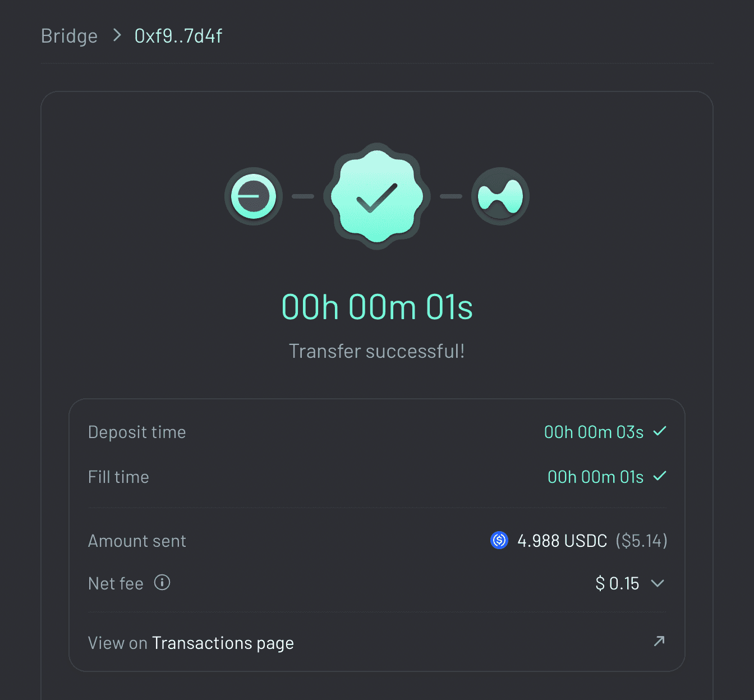This screenshot has width=754, height=700.
Task: Click the Transfer successful! message
Action: pos(377,351)
